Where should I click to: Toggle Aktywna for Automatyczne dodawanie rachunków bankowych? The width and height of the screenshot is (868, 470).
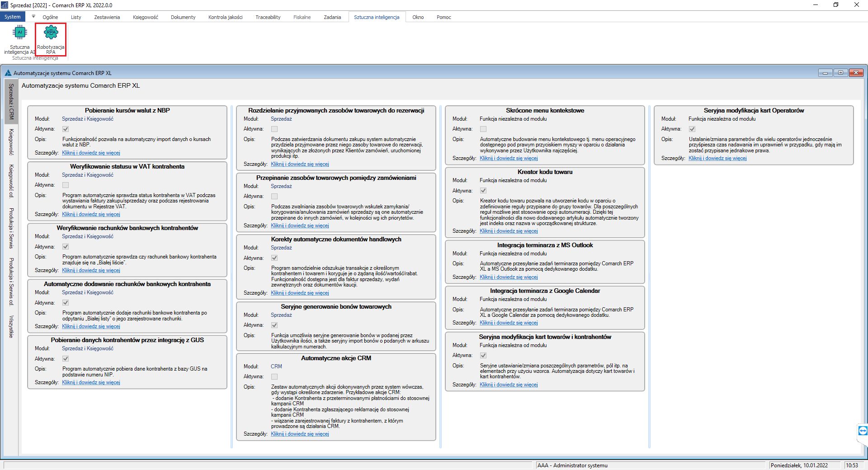pyautogui.click(x=66, y=303)
